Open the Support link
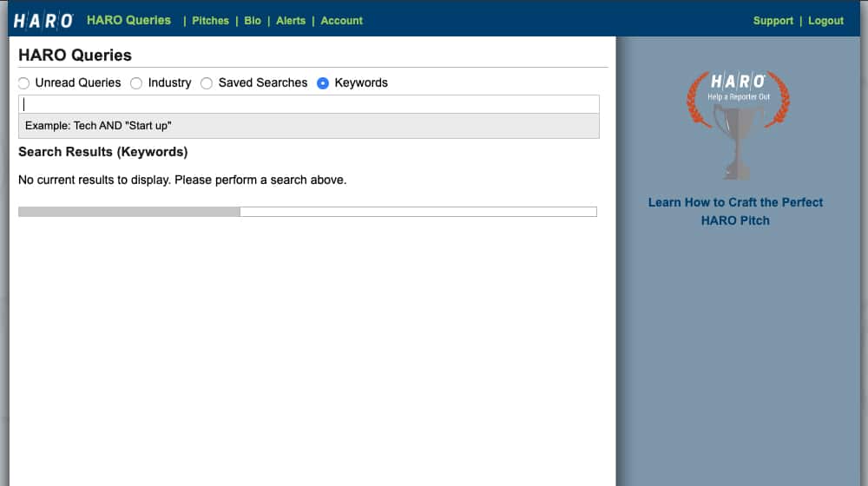The image size is (868, 486). pyautogui.click(x=773, y=21)
